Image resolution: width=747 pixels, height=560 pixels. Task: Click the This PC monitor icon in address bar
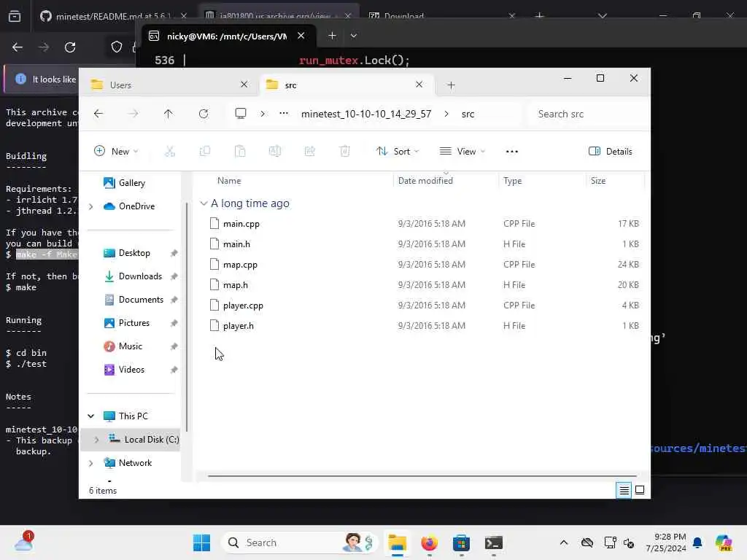click(241, 113)
